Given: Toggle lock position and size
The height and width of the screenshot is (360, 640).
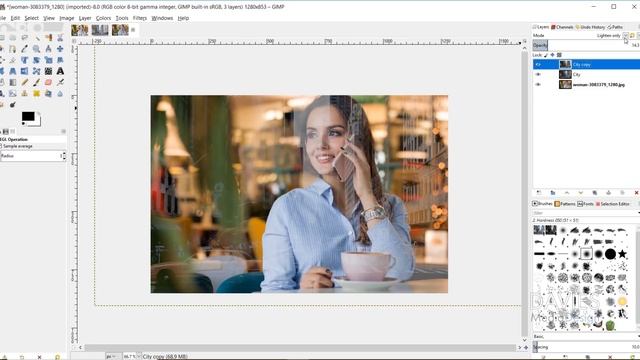Looking at the screenshot, I should [x=553, y=55].
